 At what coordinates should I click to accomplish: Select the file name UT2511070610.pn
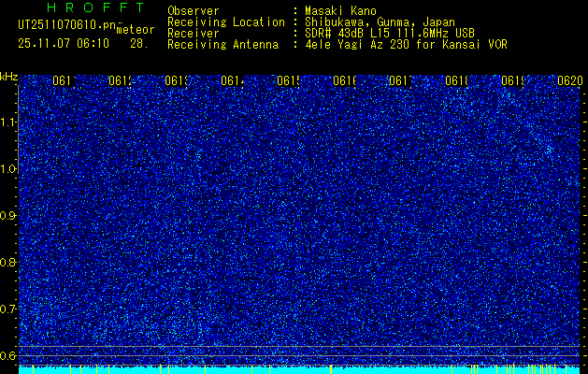(x=67, y=25)
